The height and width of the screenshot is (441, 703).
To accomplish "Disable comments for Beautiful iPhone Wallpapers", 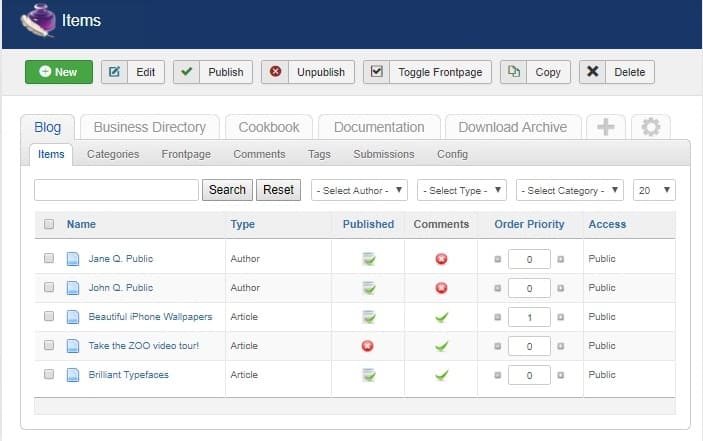I will (x=442, y=317).
